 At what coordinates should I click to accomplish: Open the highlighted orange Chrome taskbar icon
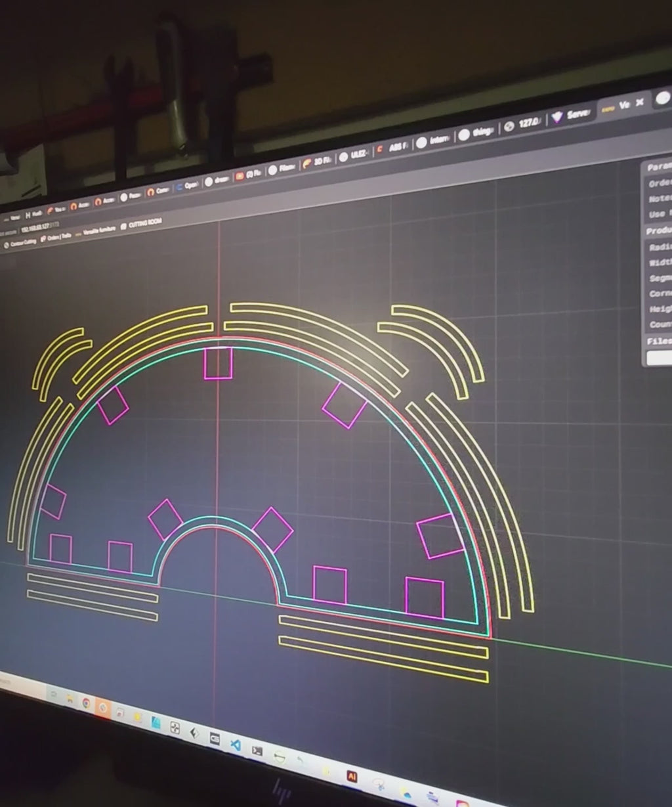(x=102, y=708)
